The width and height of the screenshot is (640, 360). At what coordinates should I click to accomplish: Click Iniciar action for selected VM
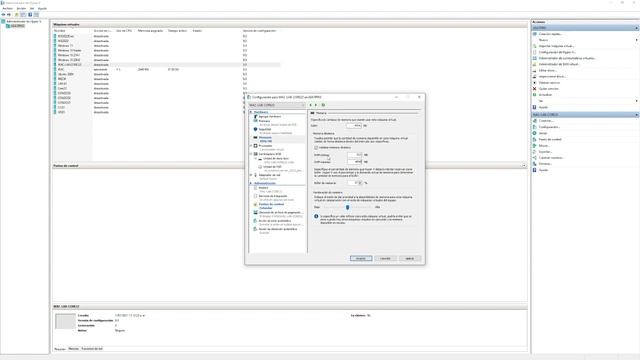(542, 133)
